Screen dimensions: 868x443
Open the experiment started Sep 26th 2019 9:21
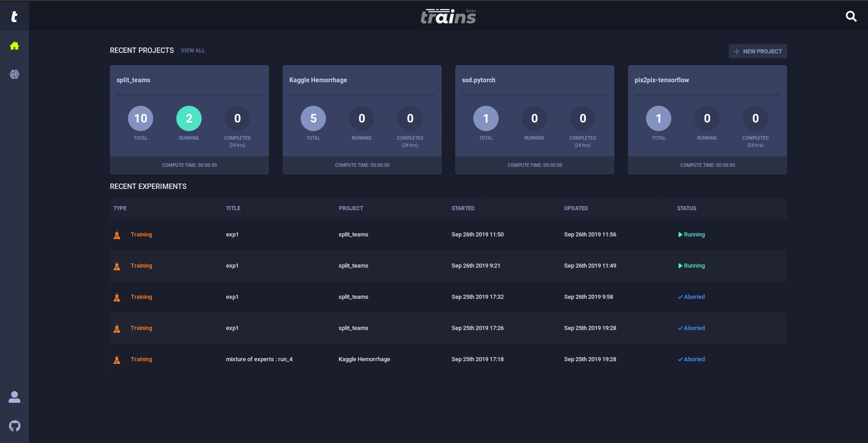tap(476, 266)
